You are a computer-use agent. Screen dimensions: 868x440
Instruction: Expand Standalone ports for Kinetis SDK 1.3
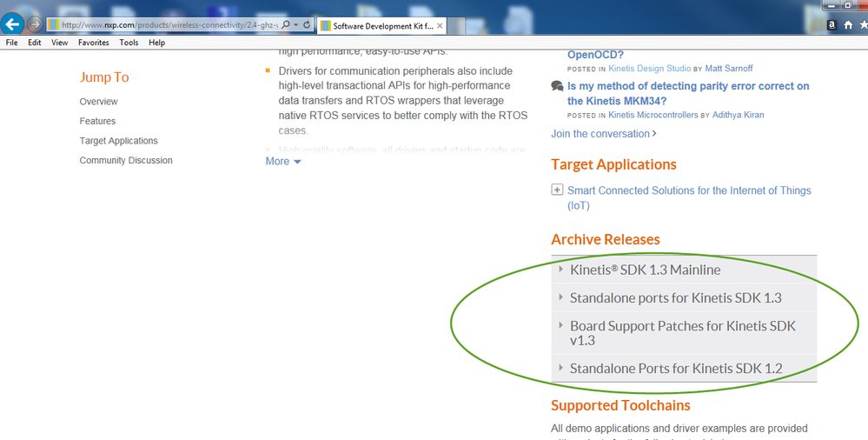684,298
